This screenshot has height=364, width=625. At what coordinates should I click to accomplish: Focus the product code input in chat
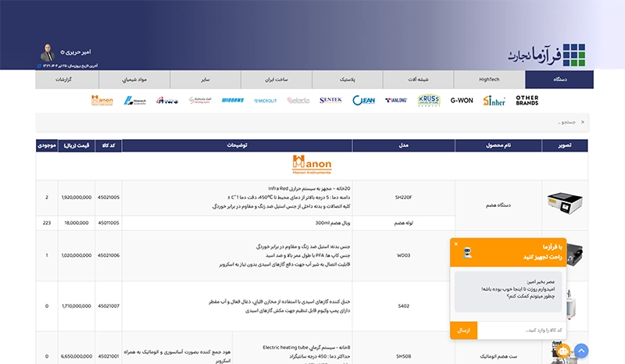point(521,330)
